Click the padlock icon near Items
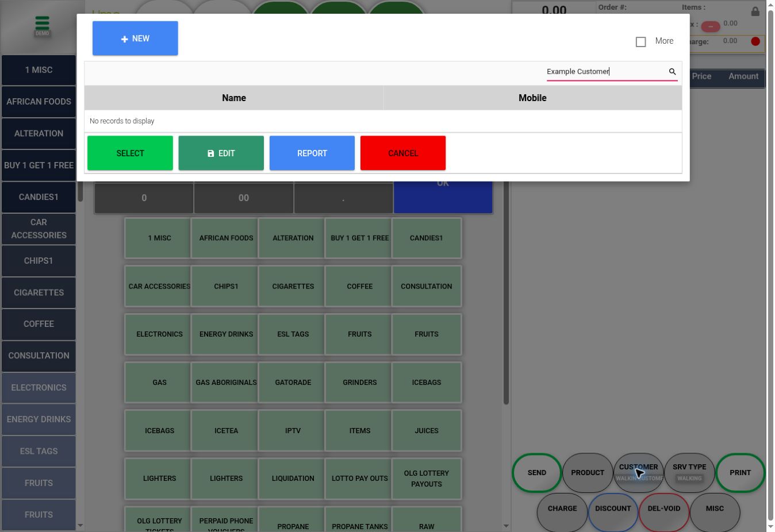Viewport: 775px width, 532px height. 755,11
